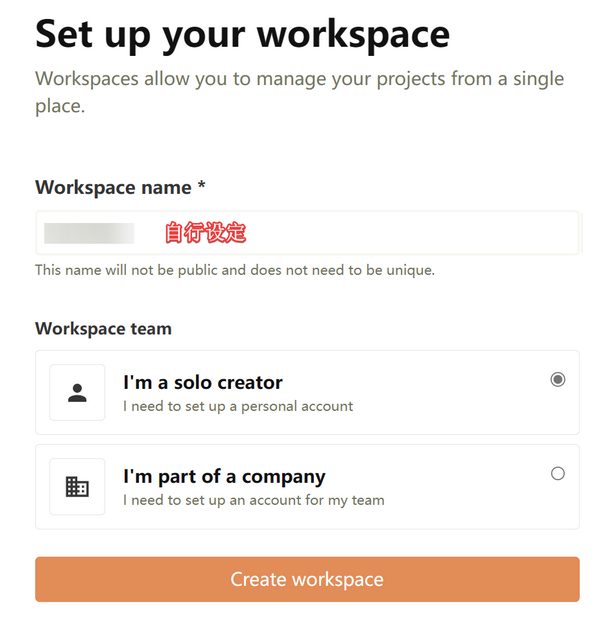Screen dimensions: 600x632
Task: Click the "This name will not be public" hint
Action: [235, 270]
